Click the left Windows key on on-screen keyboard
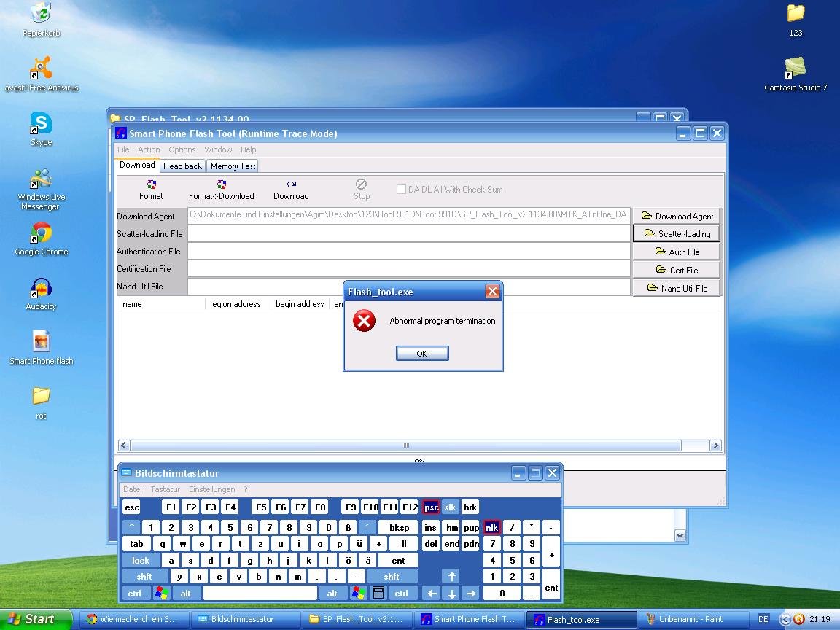 click(x=161, y=593)
